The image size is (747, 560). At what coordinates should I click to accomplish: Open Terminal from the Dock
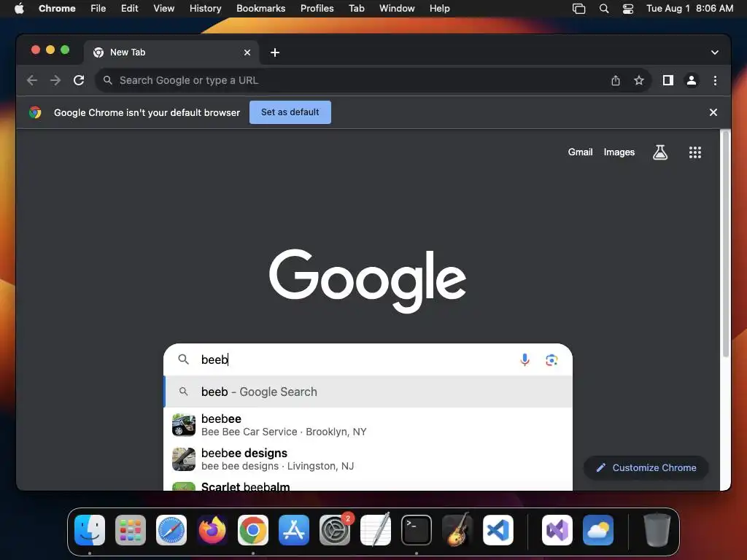[417, 530]
